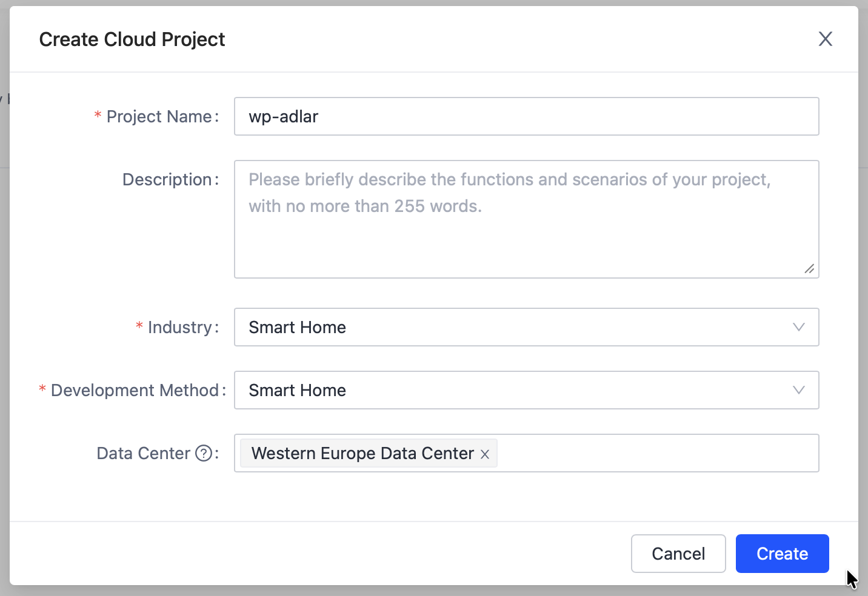The width and height of the screenshot is (868, 596).
Task: Remove the Western Europe Data Center tag
Action: pos(485,454)
